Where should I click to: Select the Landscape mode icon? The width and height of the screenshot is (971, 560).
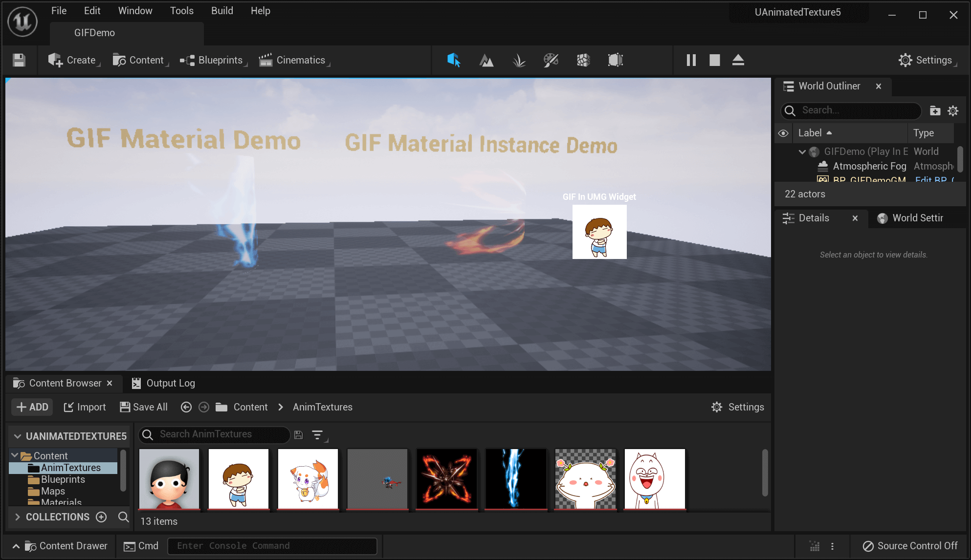[486, 60]
